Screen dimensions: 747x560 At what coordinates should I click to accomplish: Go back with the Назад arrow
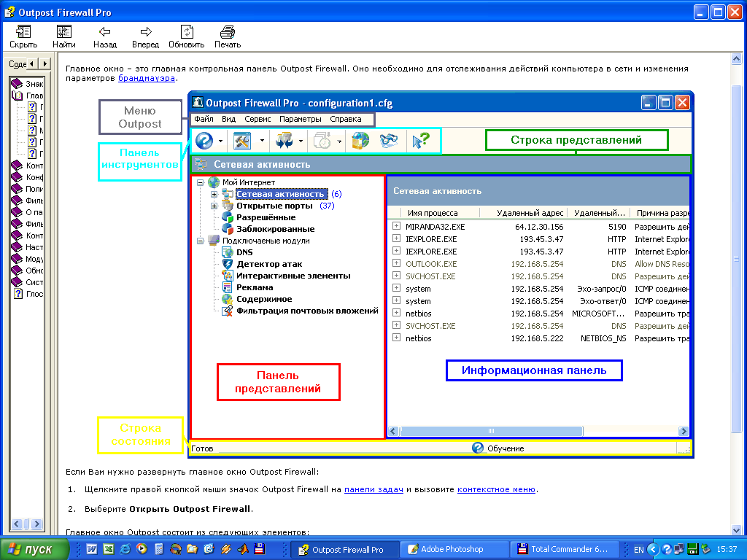(x=105, y=37)
